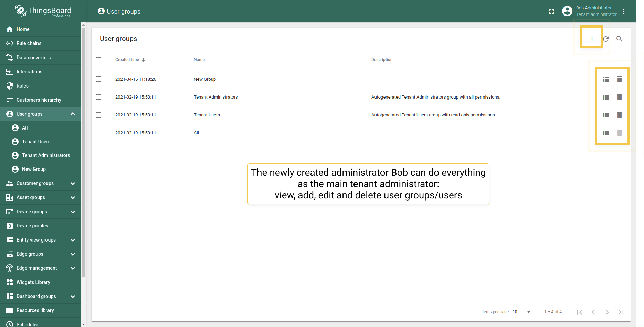Image resolution: width=644 pixels, height=327 pixels.
Task: Expand Dashboard groups in sidebar
Action: coord(73,296)
